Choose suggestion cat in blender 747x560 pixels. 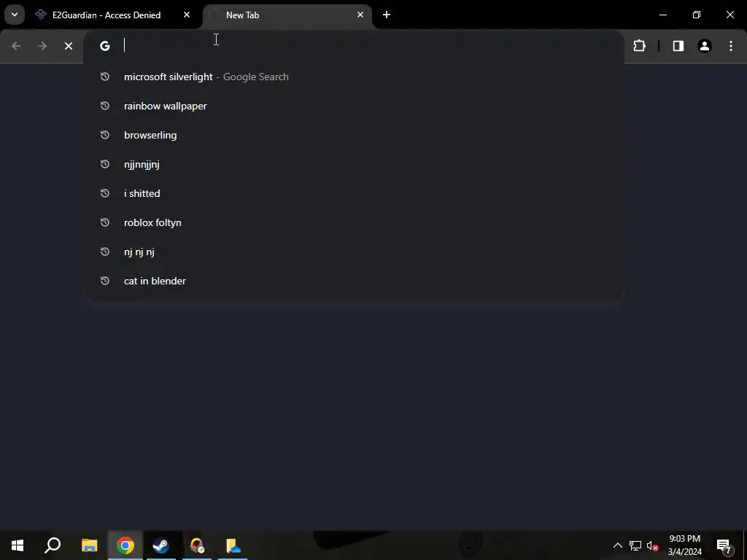click(x=354, y=281)
